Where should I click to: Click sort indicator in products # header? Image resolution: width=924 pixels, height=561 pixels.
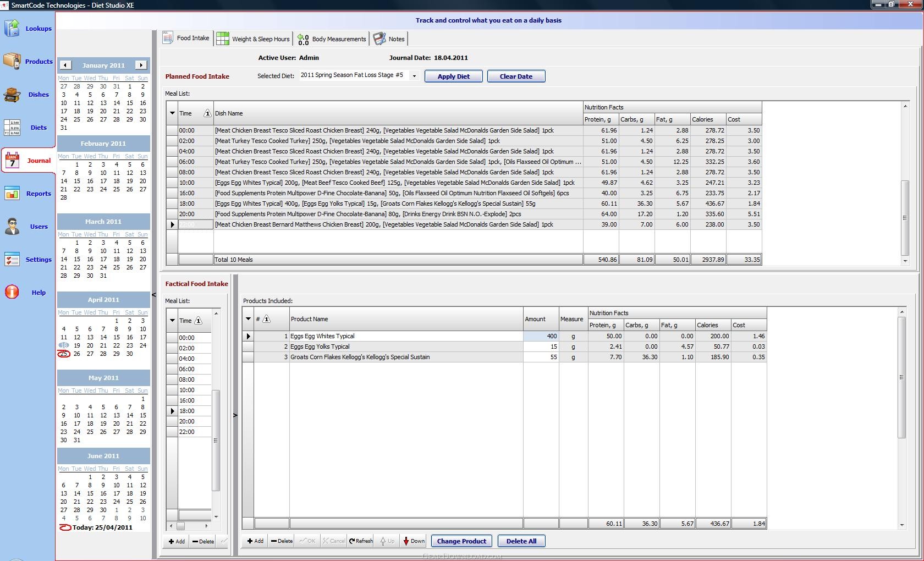pyautogui.click(x=266, y=319)
